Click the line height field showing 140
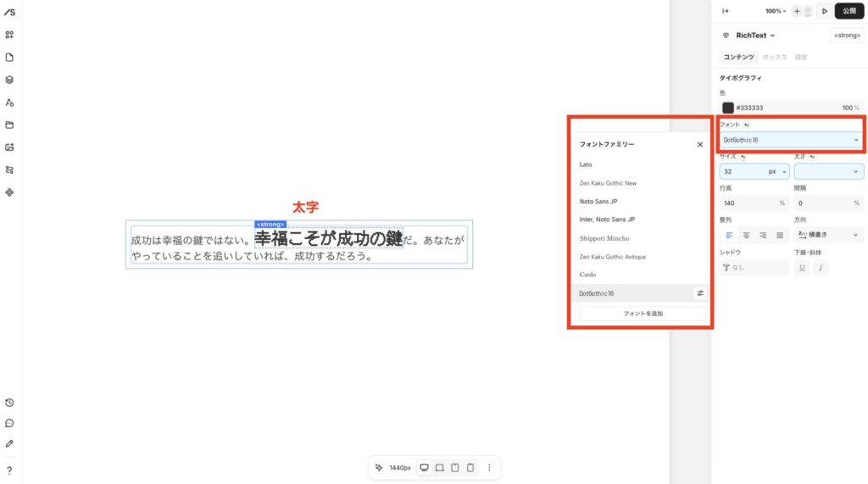This screenshot has width=868, height=484. click(754, 203)
